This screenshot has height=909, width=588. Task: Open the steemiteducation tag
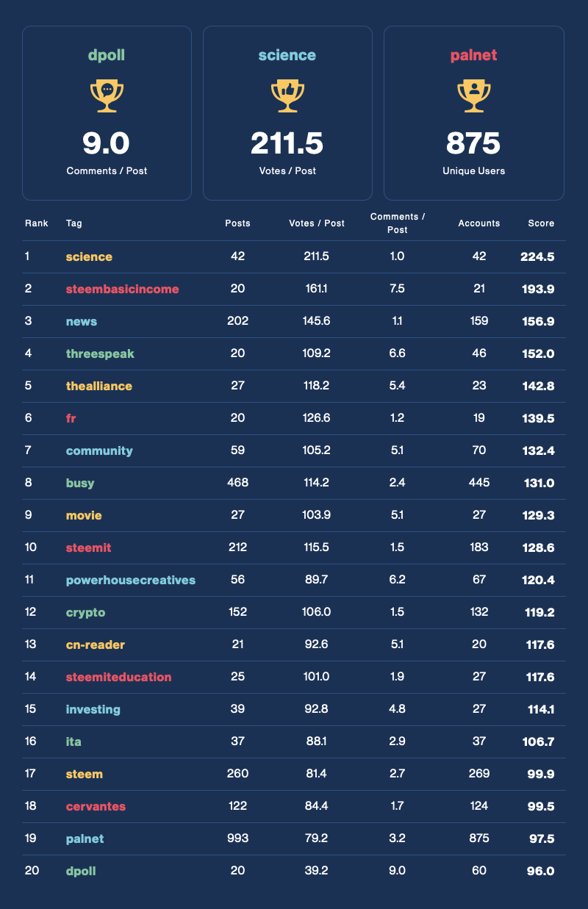(x=118, y=677)
